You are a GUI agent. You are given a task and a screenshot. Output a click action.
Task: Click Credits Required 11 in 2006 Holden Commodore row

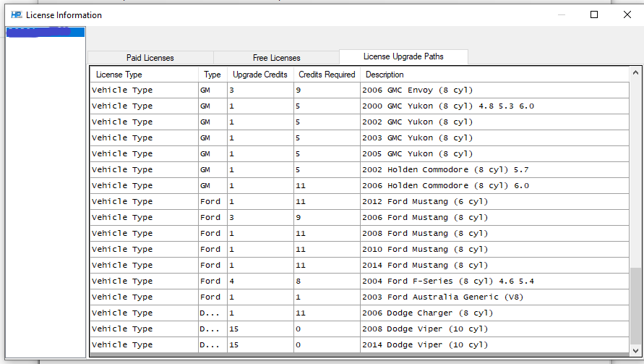327,185
